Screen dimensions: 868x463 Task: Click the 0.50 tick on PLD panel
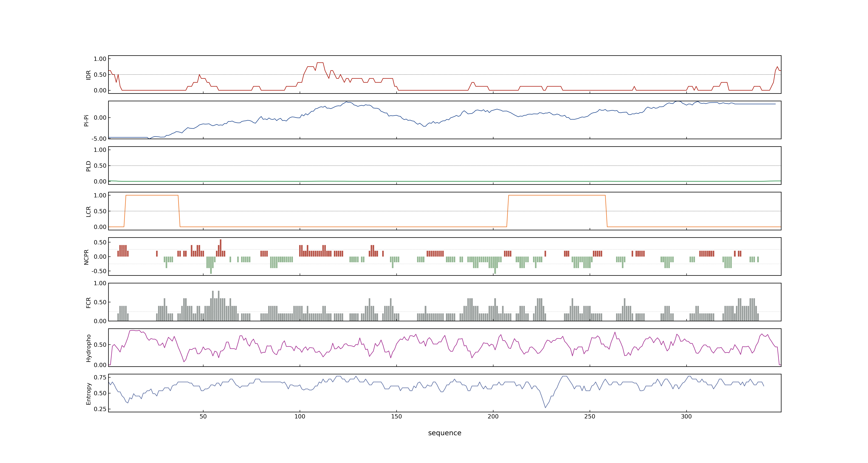click(x=100, y=166)
